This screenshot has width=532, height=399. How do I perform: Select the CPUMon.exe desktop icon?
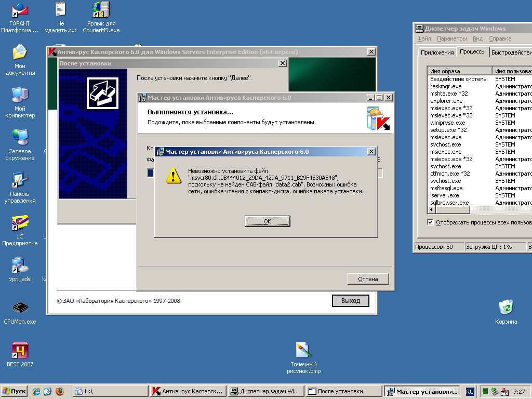[20, 313]
